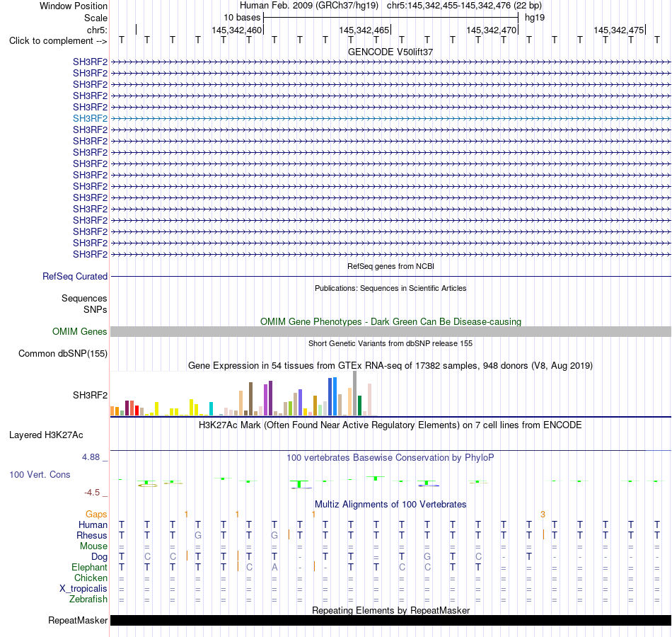Click the ruler position "145,342,475"

click(618, 30)
